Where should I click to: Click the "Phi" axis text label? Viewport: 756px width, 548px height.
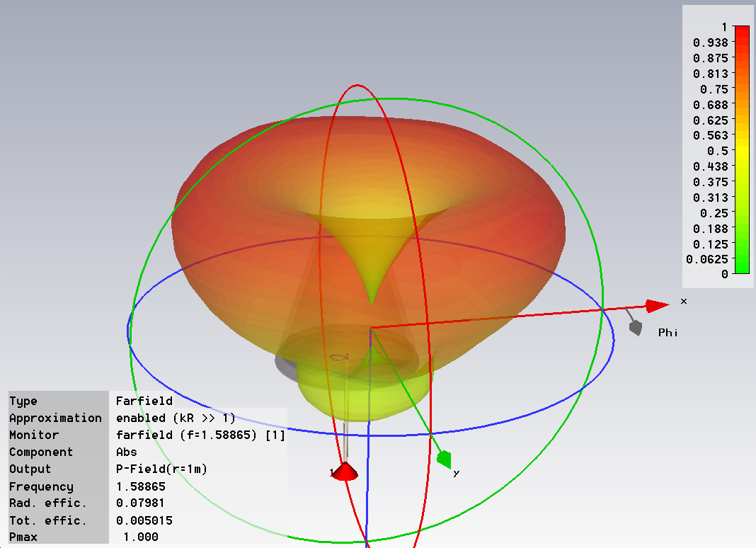coord(668,332)
